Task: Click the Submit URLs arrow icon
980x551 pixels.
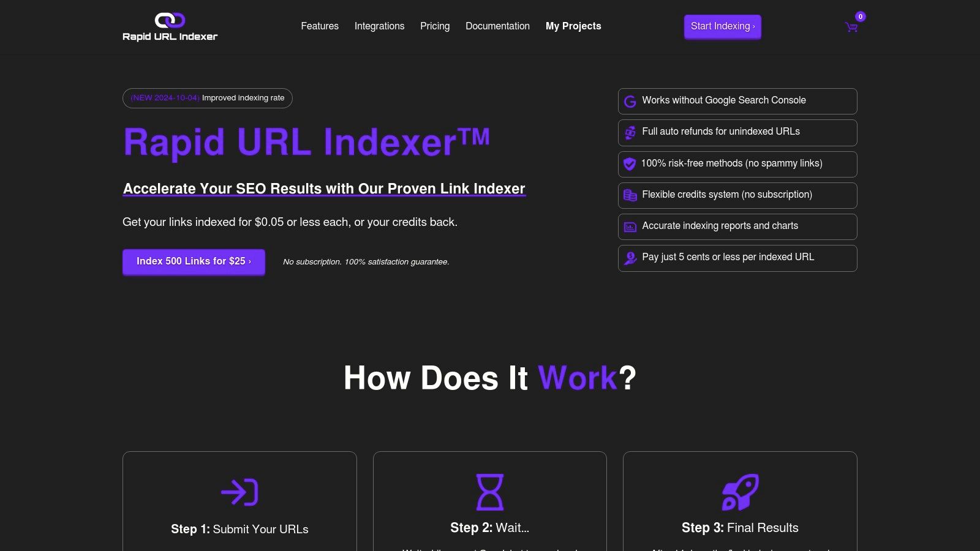Action: pos(239,492)
